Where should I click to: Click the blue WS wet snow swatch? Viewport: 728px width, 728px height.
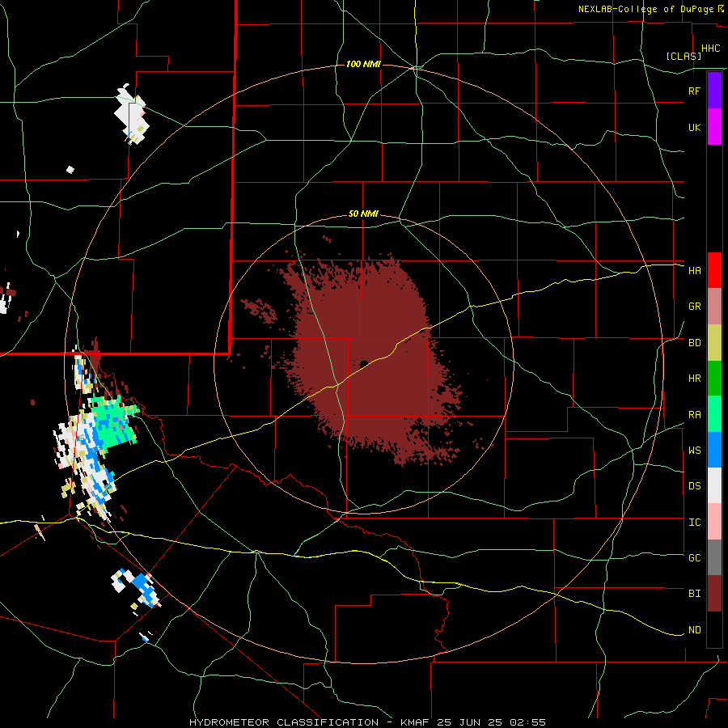click(714, 450)
